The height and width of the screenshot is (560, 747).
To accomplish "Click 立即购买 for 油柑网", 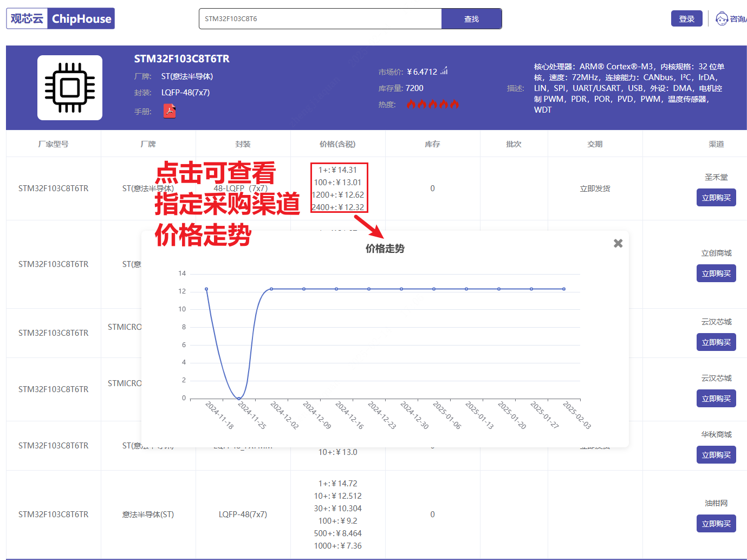I will [x=716, y=524].
